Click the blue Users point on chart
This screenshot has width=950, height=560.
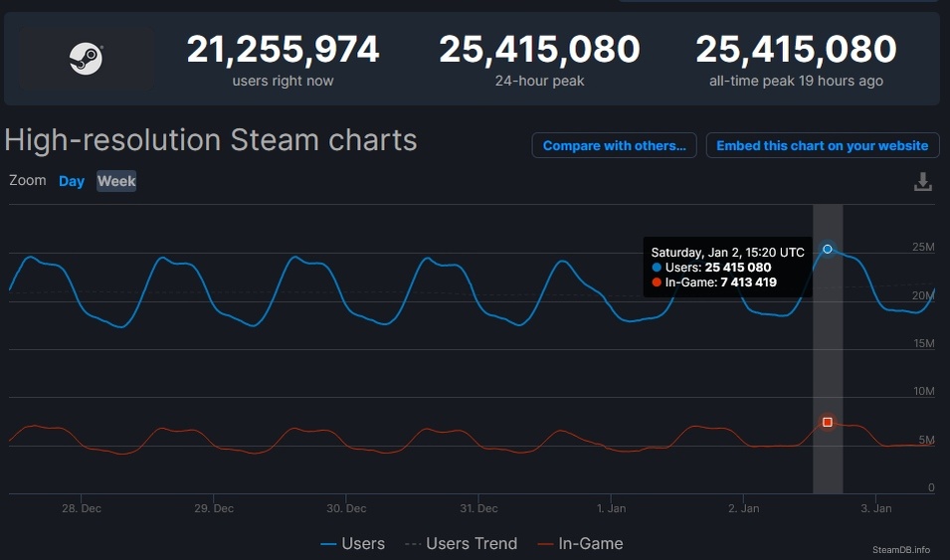[827, 249]
